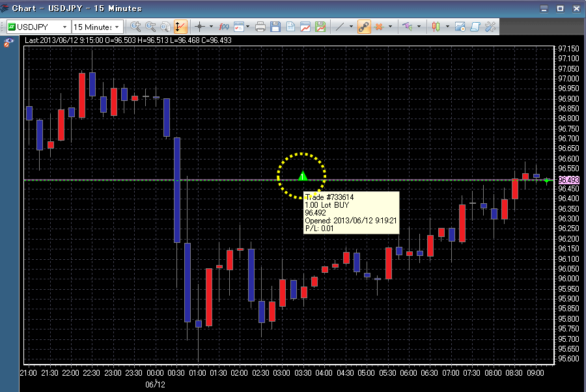This screenshot has width=586, height=392.
Task: Open the f(x) indicators tool
Action: coord(224,27)
